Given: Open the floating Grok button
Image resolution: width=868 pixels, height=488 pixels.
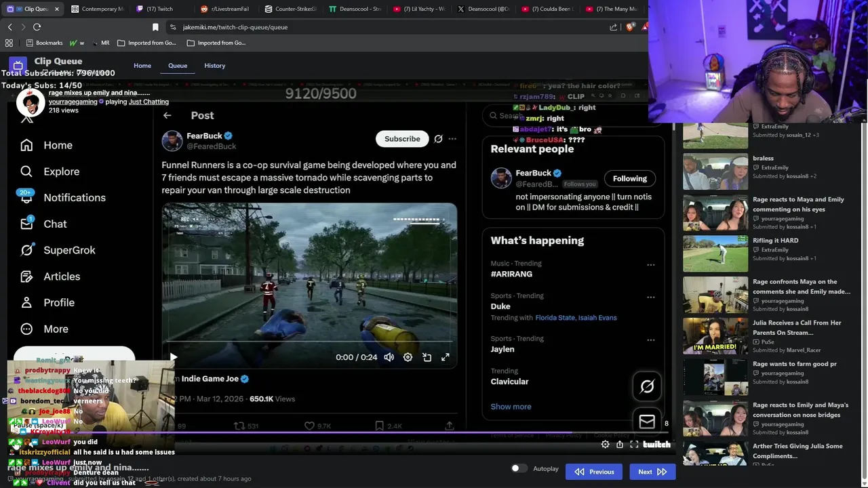Looking at the screenshot, I should click(647, 386).
